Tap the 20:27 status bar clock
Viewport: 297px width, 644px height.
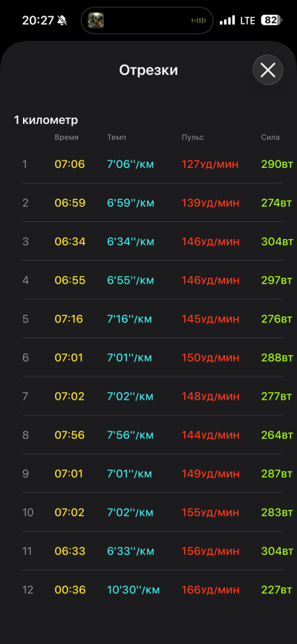tap(38, 21)
